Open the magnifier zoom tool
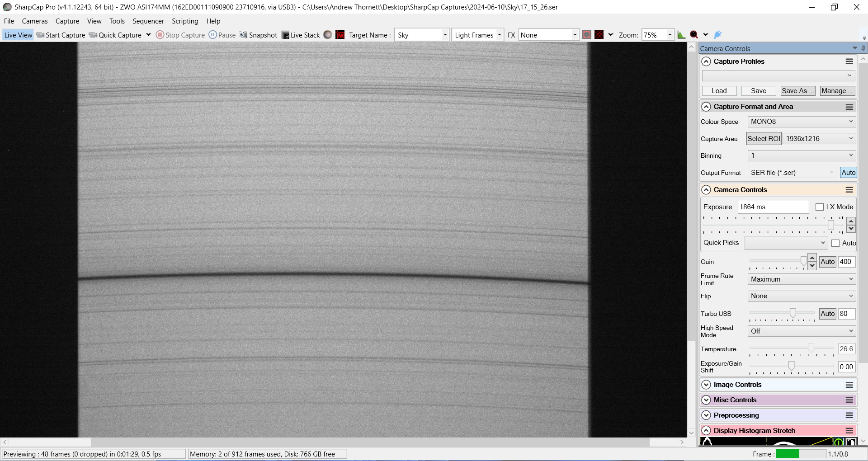The height and width of the screenshot is (461, 868). [x=695, y=34]
